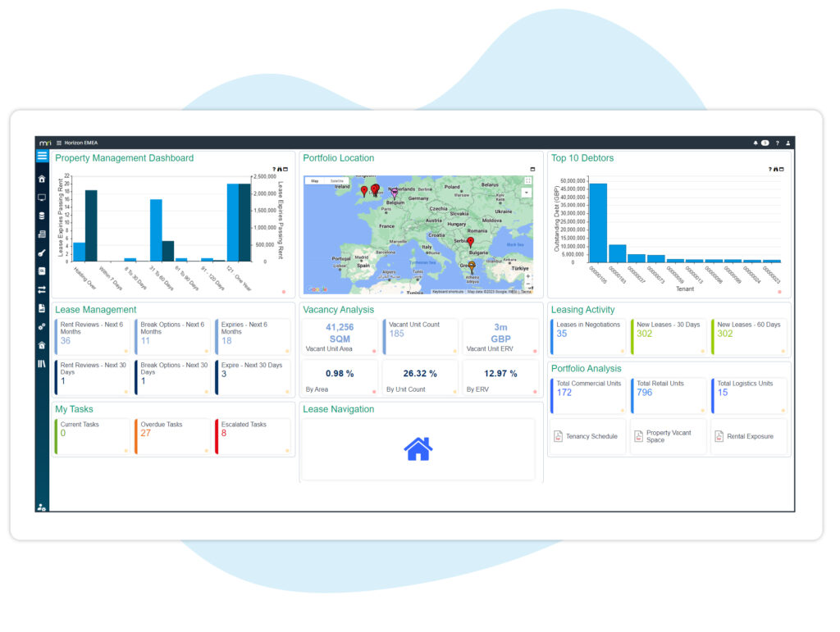Click the transfer arrows icon in the sidebar

coord(42,289)
